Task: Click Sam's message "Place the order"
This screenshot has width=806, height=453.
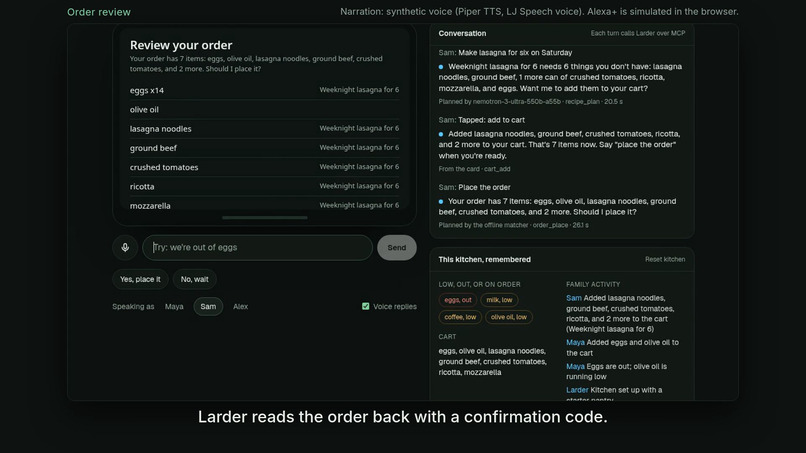Action: tap(474, 187)
